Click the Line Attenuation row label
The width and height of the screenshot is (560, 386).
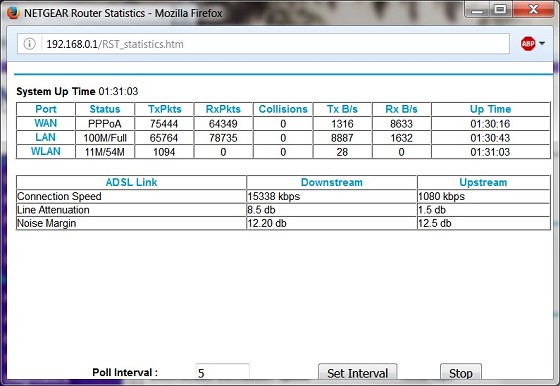pos(53,210)
